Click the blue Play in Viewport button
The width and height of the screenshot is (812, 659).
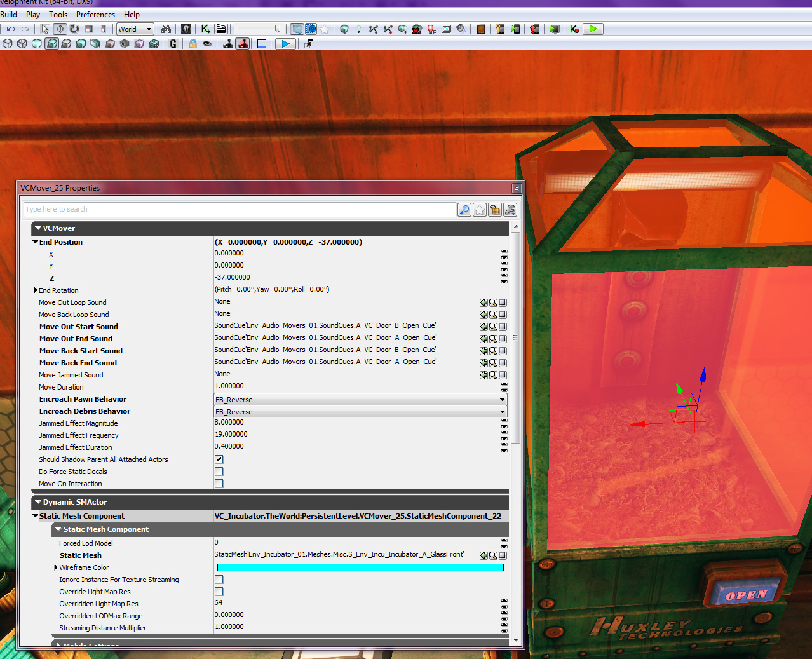point(285,44)
